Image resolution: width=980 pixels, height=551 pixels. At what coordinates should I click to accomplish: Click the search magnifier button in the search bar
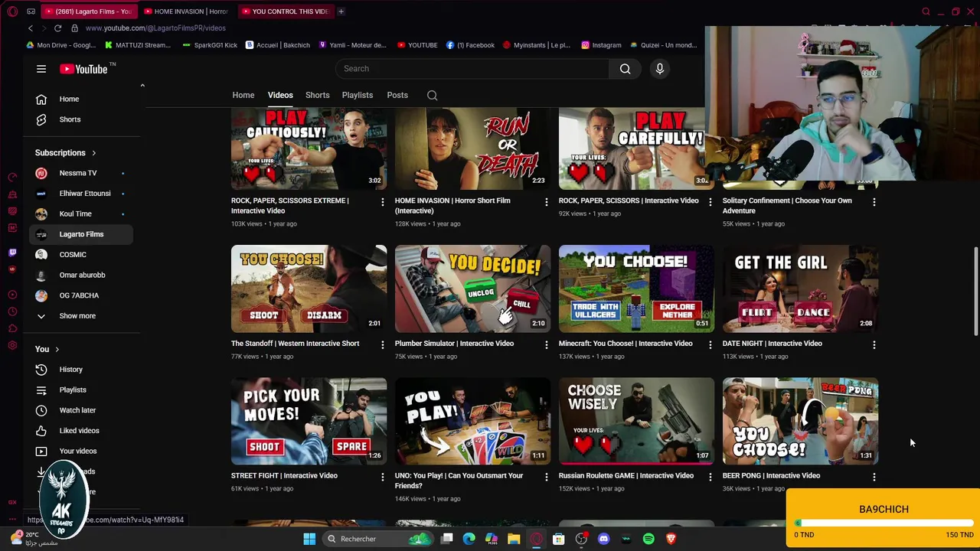[625, 69]
